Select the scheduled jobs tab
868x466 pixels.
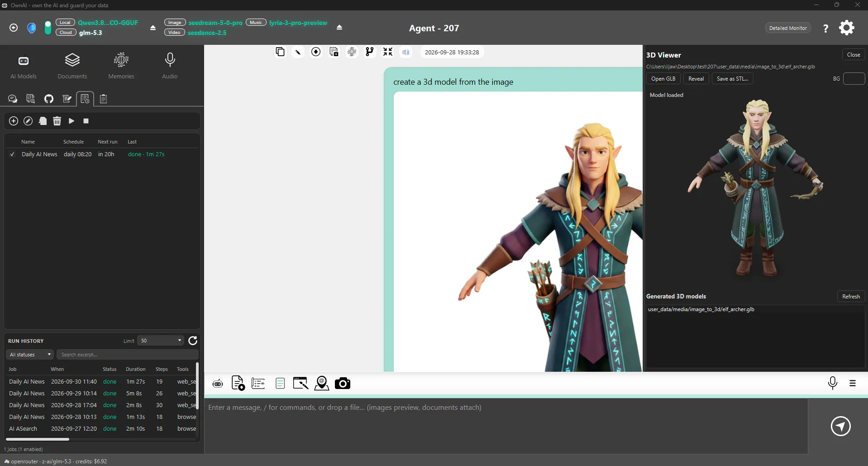click(85, 99)
